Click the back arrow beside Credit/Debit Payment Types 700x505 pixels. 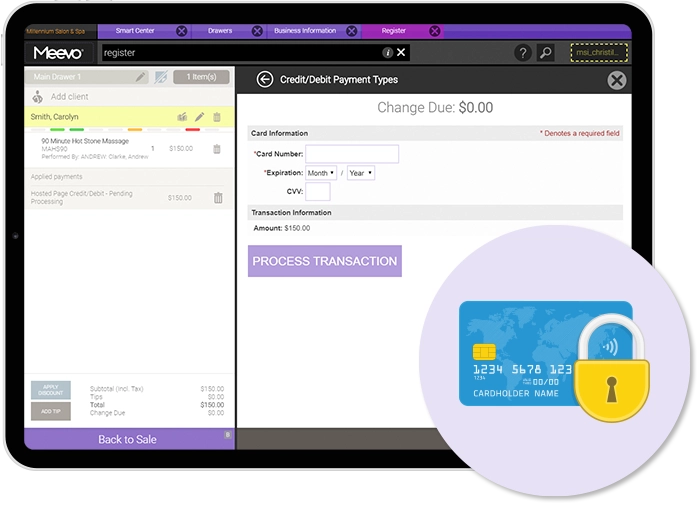point(264,80)
